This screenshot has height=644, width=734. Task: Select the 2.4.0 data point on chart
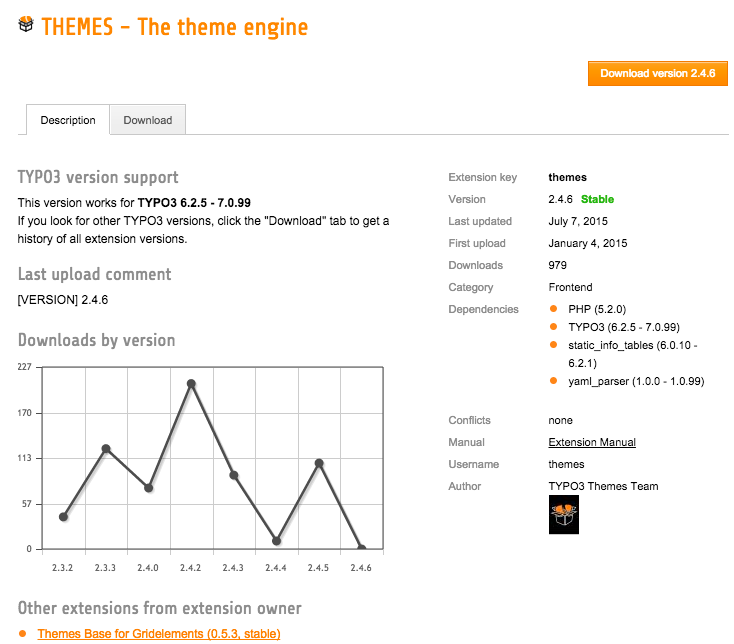pos(148,488)
